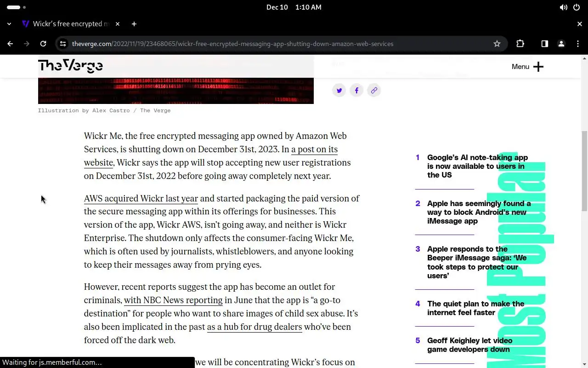Screen dimensions: 588x368
Task: Open the Activities overview pill
Action: click(16, 7)
